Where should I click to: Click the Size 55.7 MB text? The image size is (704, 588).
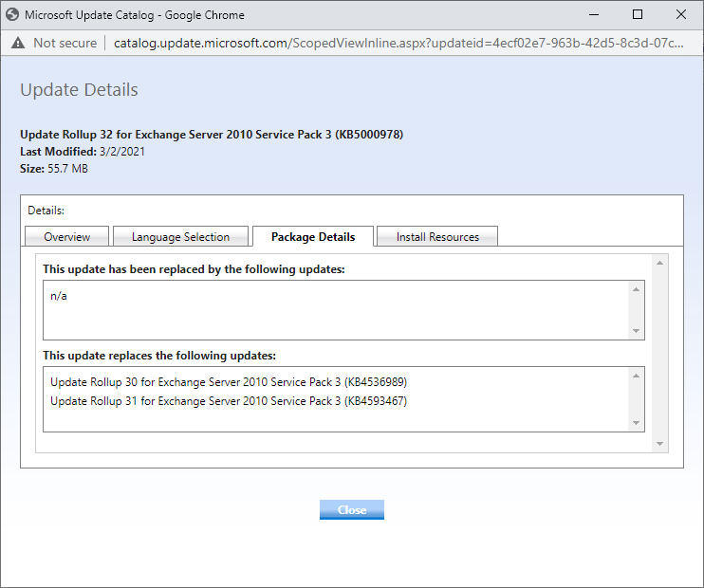[54, 169]
